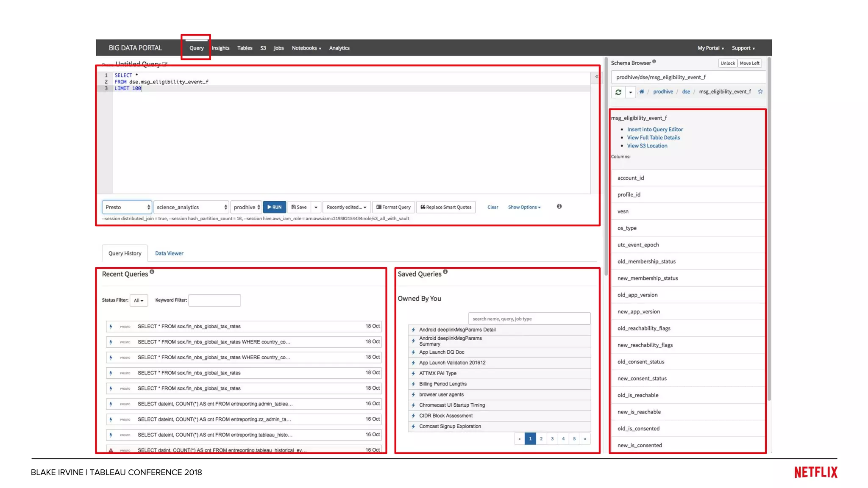Screen dimensions: 868x488
Task: Click the info icon beside Schema Browser
Action: (x=654, y=62)
